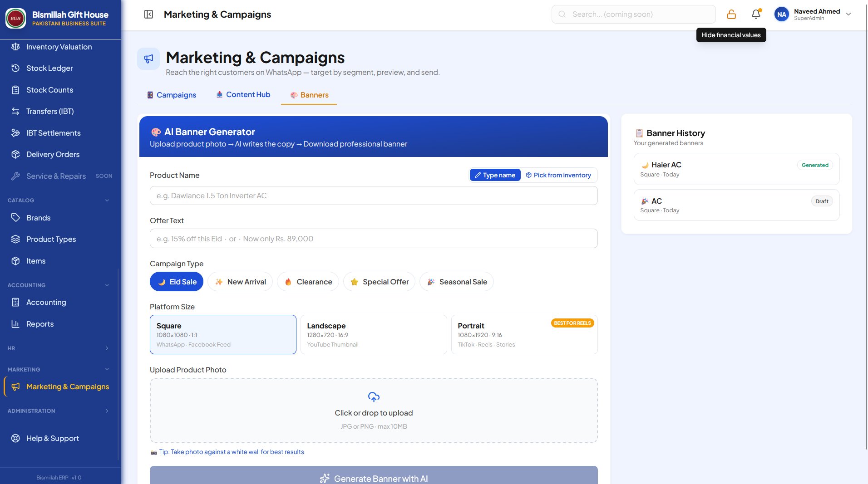Click the upload product photo drop zone
The height and width of the screenshot is (484, 868).
374,411
